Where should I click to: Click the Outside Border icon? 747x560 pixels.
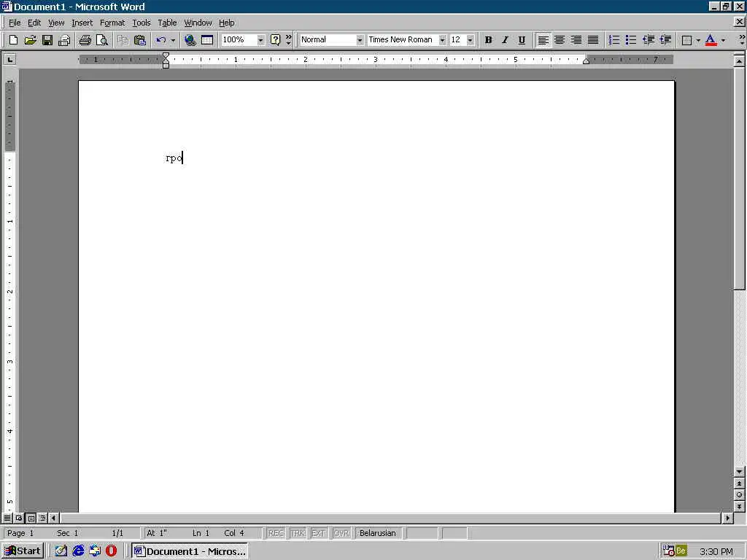click(686, 40)
